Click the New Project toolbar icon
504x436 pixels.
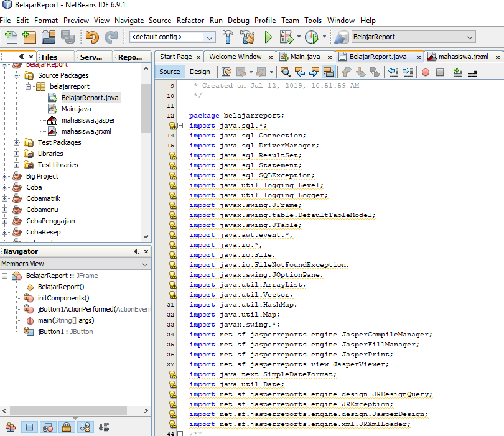(29, 37)
